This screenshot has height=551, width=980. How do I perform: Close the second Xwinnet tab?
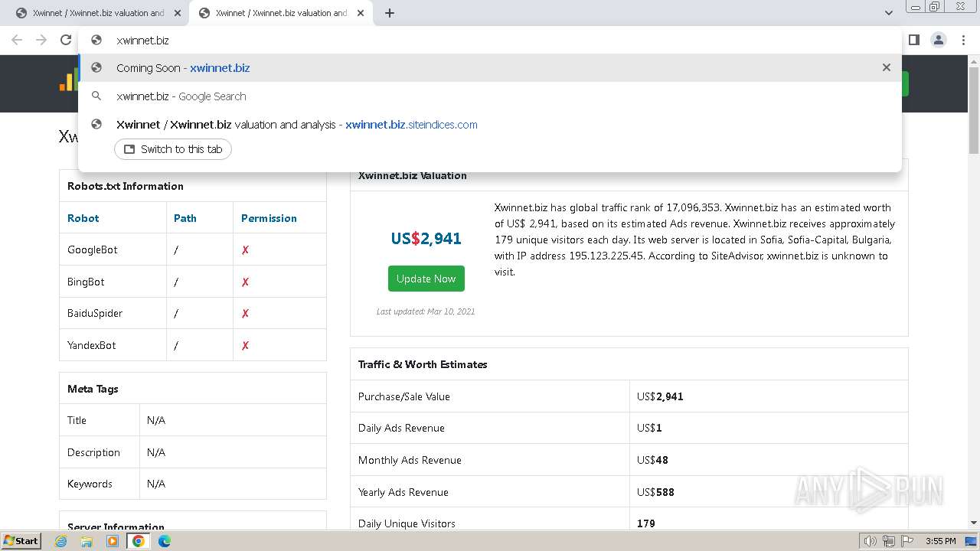(361, 13)
